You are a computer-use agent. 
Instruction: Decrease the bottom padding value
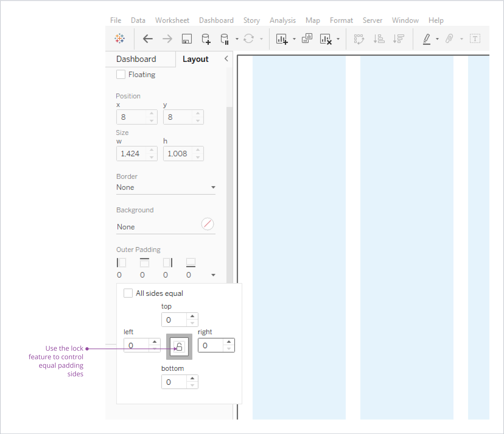[192, 385]
